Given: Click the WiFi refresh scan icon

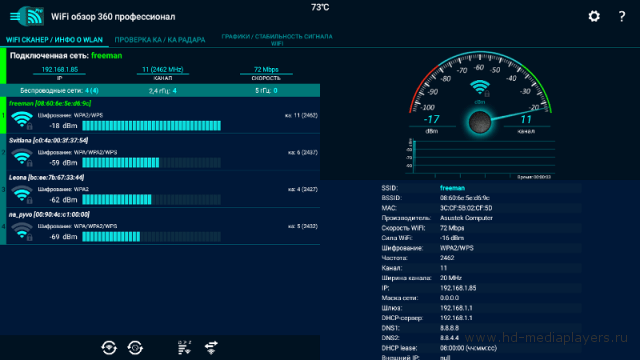Looking at the screenshot, I should [x=109, y=348].
